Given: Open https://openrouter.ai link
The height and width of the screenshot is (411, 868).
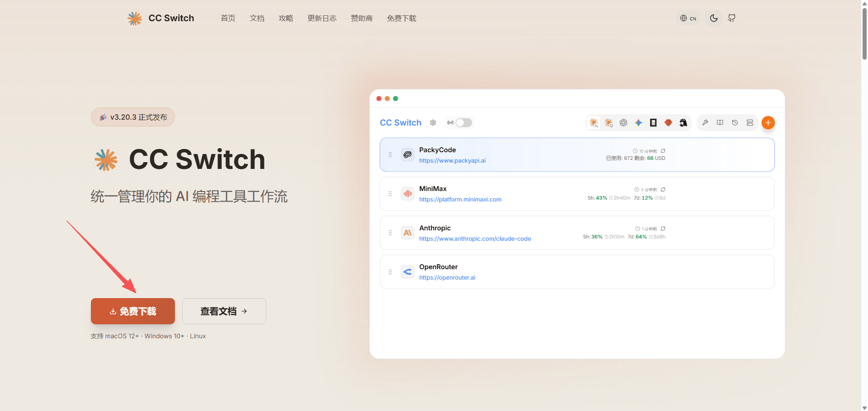Looking at the screenshot, I should coord(447,277).
